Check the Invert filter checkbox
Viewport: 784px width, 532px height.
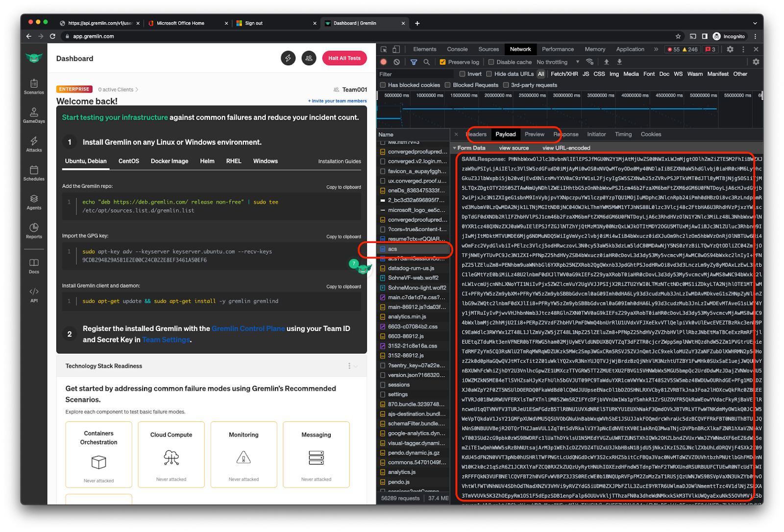[462, 74]
